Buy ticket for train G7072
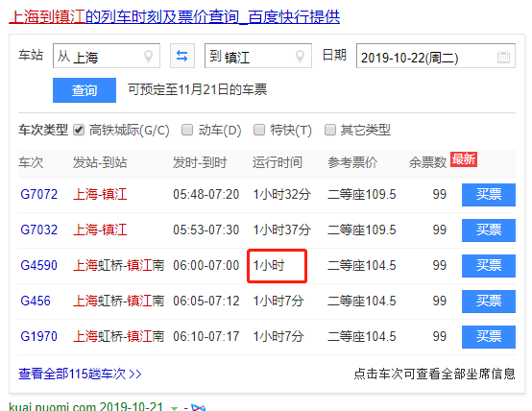This screenshot has width=532, height=411. 489,195
